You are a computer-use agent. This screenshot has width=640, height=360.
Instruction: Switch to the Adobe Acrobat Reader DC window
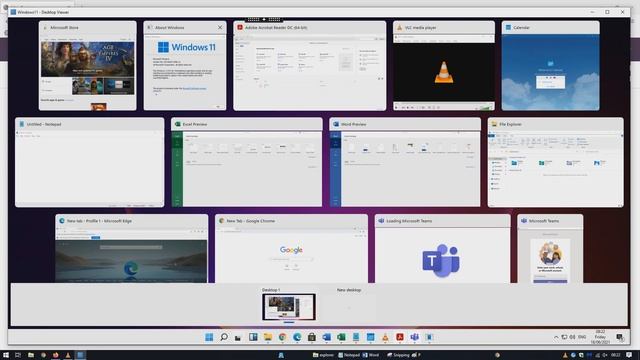[310, 66]
